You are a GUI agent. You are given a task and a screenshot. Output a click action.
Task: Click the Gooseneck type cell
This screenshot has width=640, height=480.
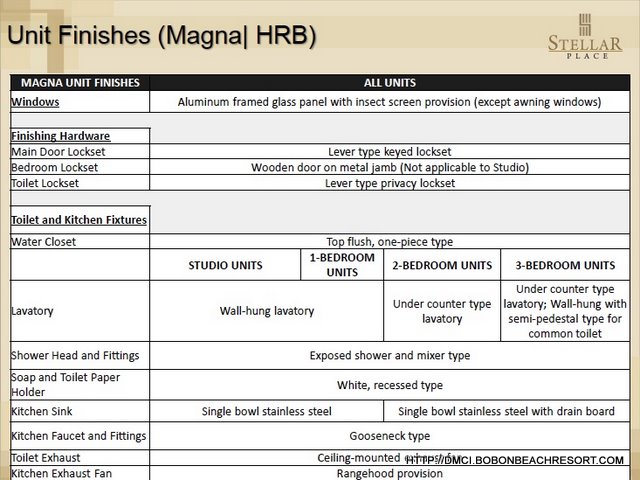[389, 436]
